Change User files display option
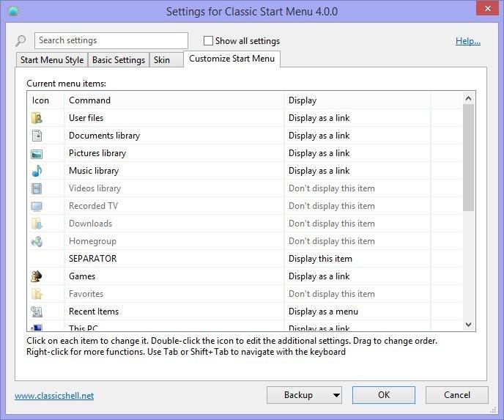 319,118
